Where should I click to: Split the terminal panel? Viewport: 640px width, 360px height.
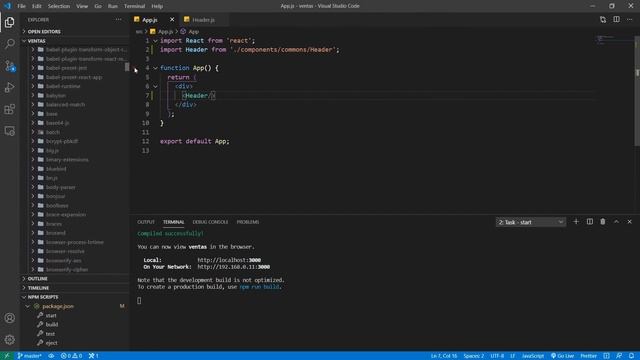(590, 222)
